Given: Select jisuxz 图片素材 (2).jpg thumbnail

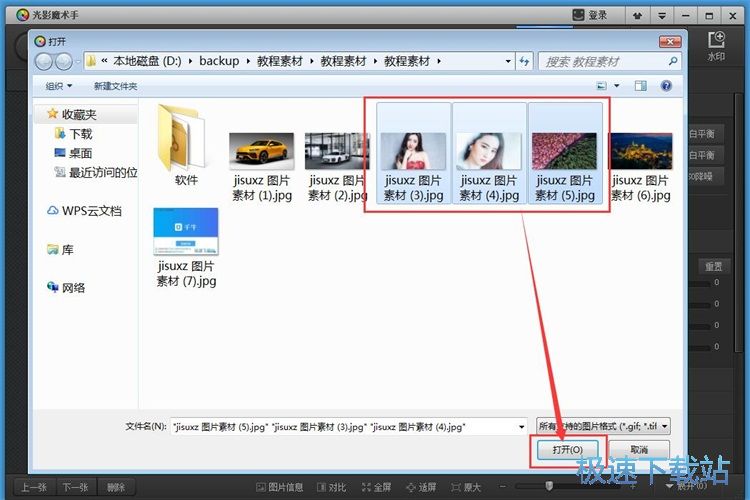Looking at the screenshot, I should (337, 167).
